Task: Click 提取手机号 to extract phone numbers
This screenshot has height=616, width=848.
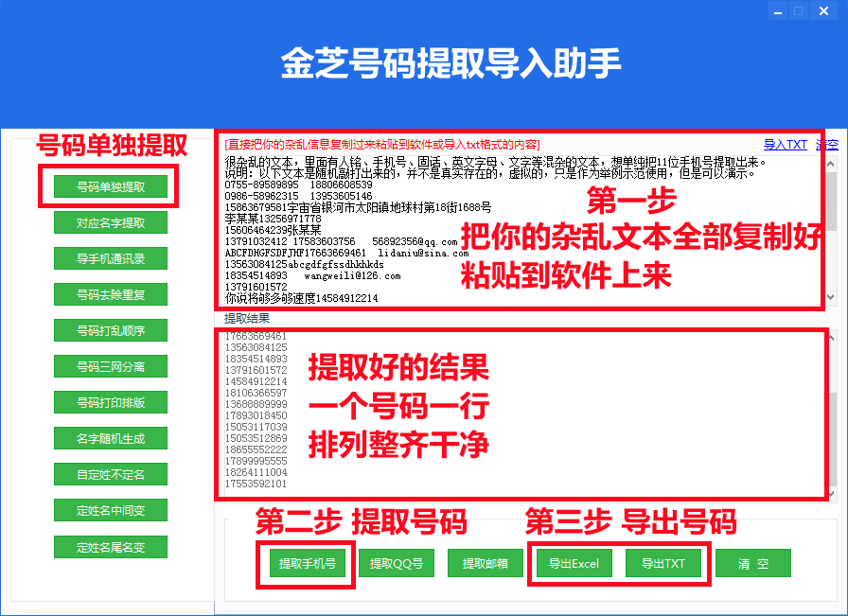Action: pyautogui.click(x=308, y=564)
